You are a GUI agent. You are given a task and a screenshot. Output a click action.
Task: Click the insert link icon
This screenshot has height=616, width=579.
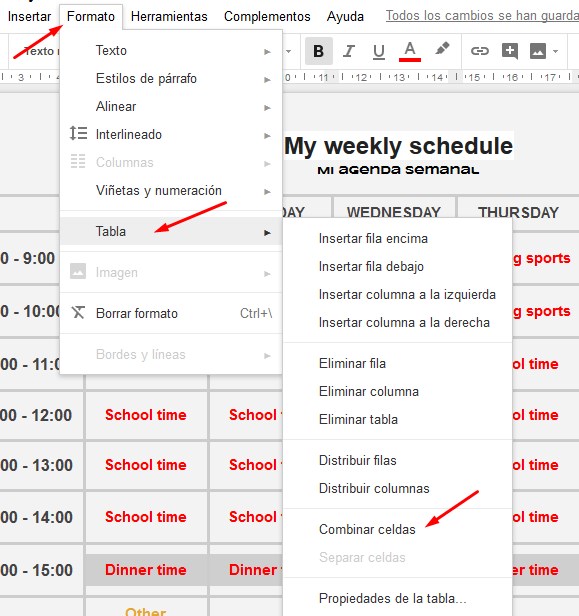(x=479, y=51)
